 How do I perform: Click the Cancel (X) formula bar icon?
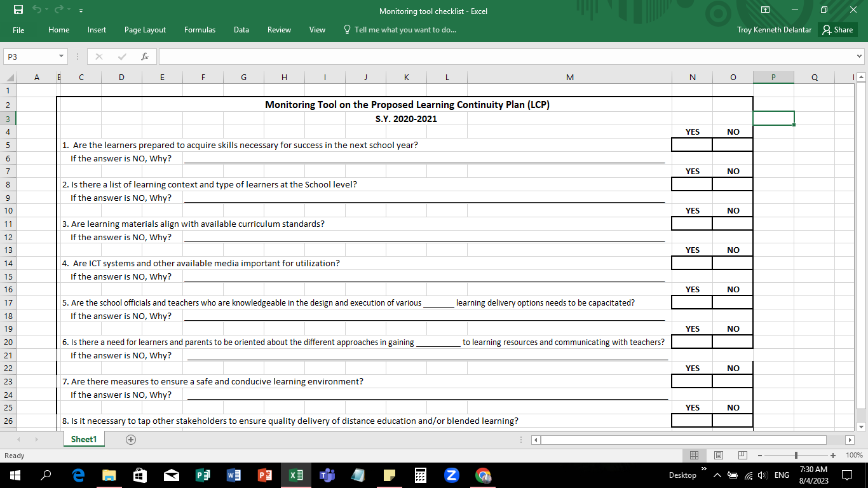point(99,57)
